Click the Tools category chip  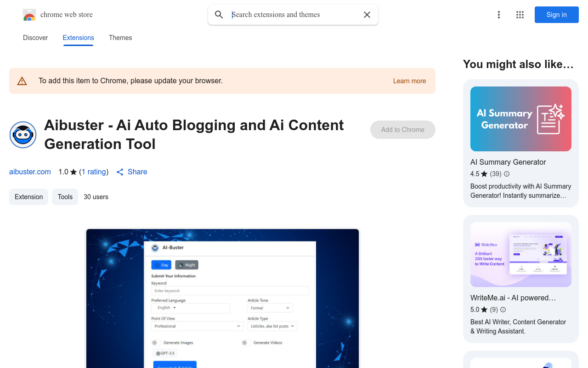point(65,197)
